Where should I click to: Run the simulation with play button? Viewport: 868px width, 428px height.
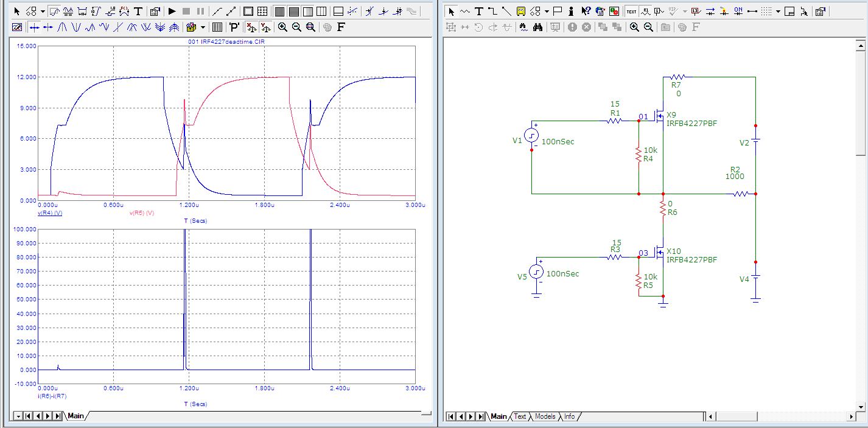coord(172,11)
